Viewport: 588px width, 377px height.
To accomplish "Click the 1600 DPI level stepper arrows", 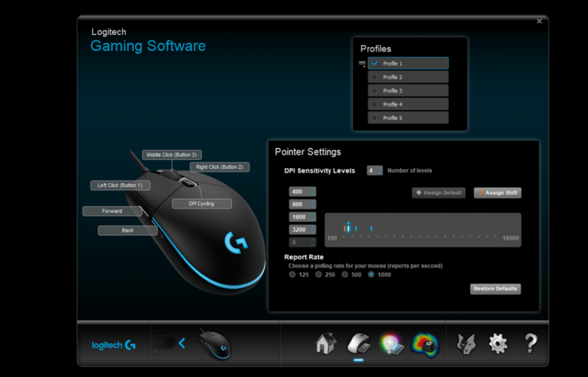I will click(x=313, y=217).
